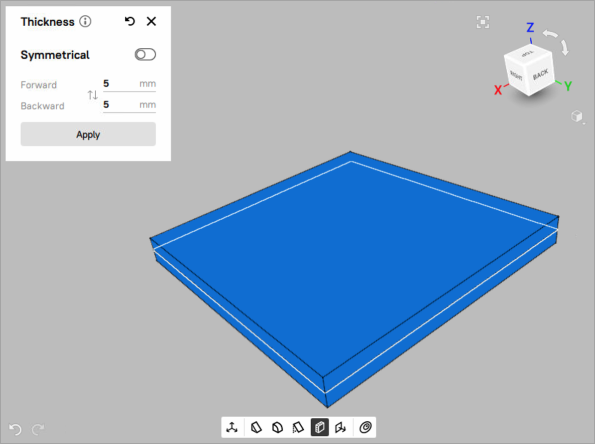Click the Zoom to fit icon
The width and height of the screenshot is (595, 444).
click(x=483, y=22)
